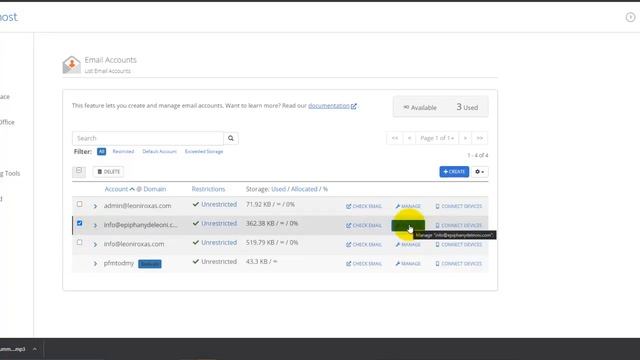
Task: Manage the pfmtodmy account
Action: (408, 264)
